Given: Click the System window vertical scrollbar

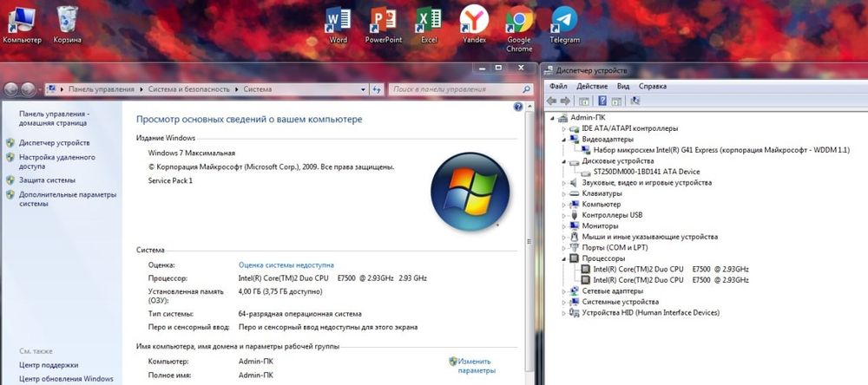Looking at the screenshot, I should [529, 242].
